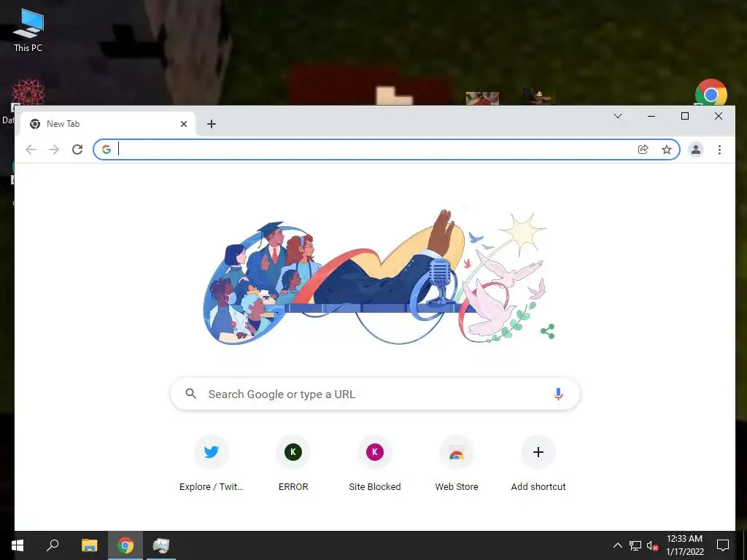Focus the Chrome address bar

pyautogui.click(x=374, y=149)
